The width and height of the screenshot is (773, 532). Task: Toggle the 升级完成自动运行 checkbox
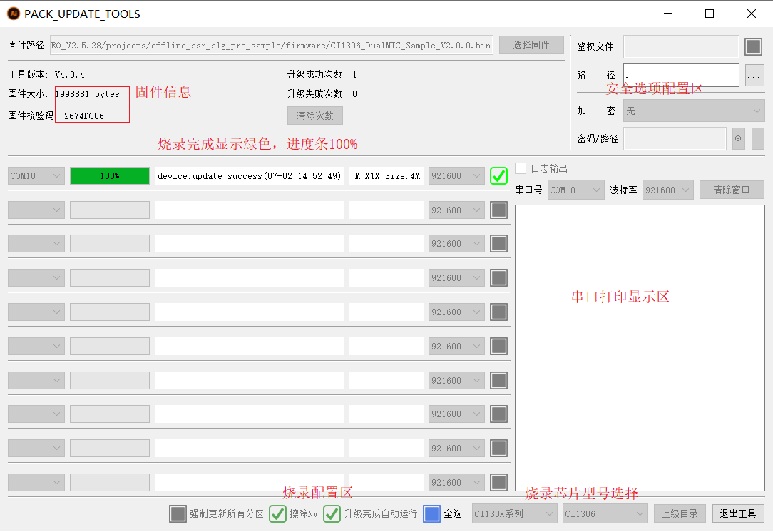[x=332, y=513]
